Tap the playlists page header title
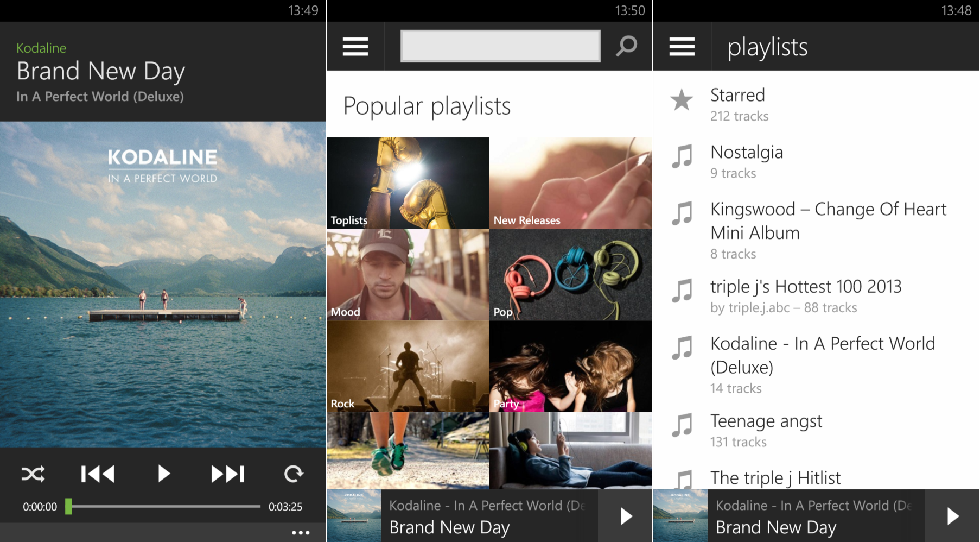This screenshot has height=542, width=980. click(767, 48)
